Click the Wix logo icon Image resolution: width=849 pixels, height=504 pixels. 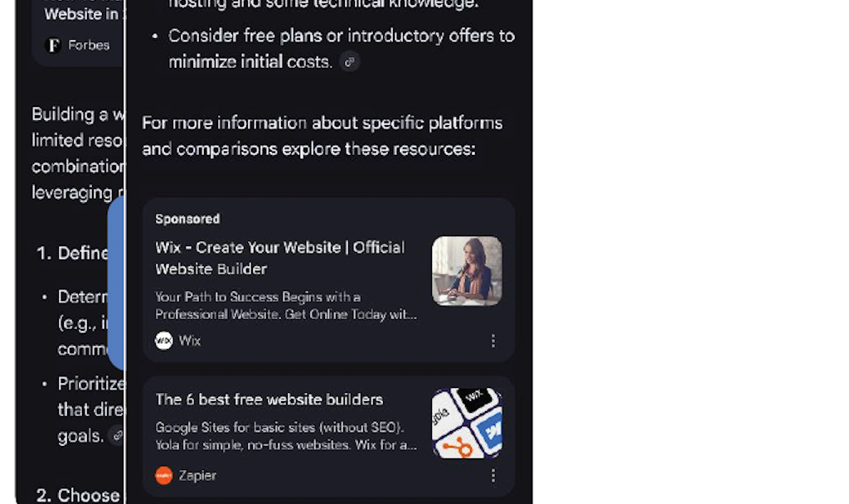pos(163,341)
